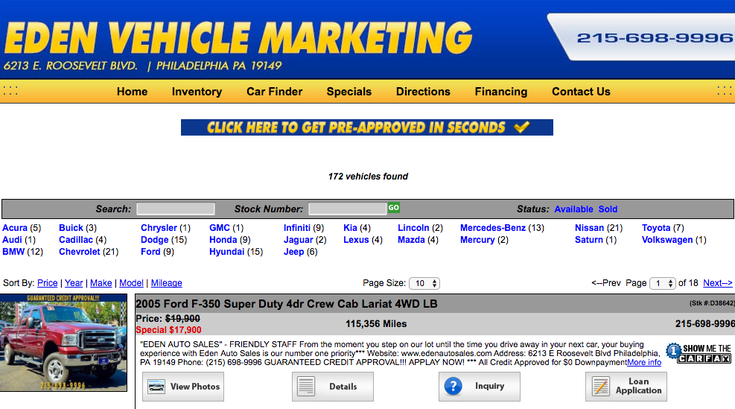Sort listings by Year
This screenshot has height=409, width=735.
[74, 283]
